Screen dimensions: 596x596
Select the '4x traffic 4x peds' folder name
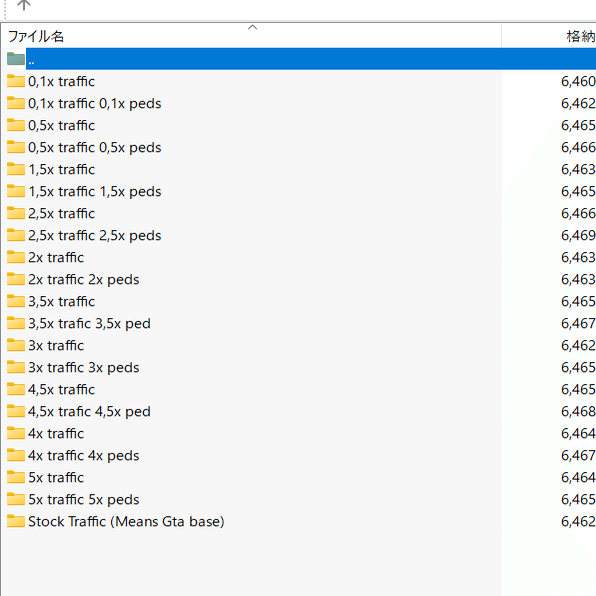tap(84, 455)
